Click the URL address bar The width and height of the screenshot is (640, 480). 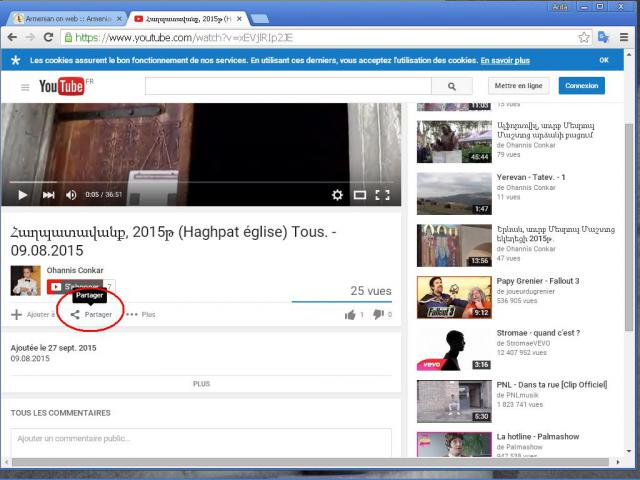(318, 38)
